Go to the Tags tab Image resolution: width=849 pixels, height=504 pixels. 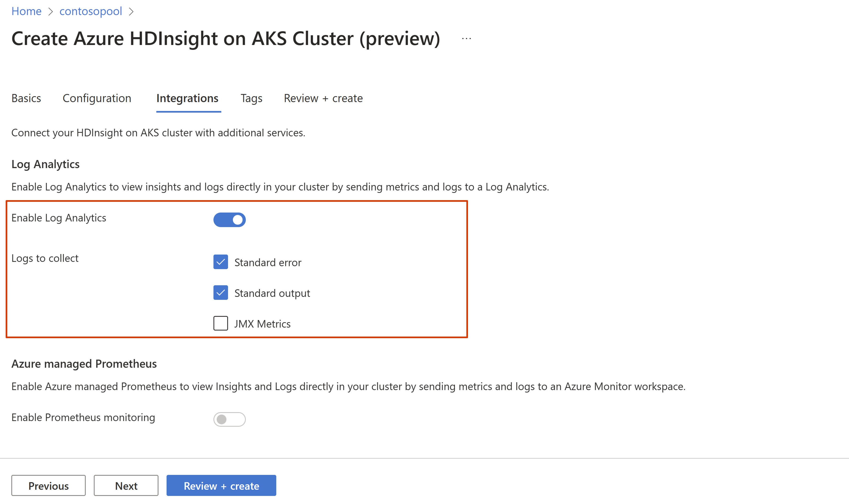(x=251, y=98)
